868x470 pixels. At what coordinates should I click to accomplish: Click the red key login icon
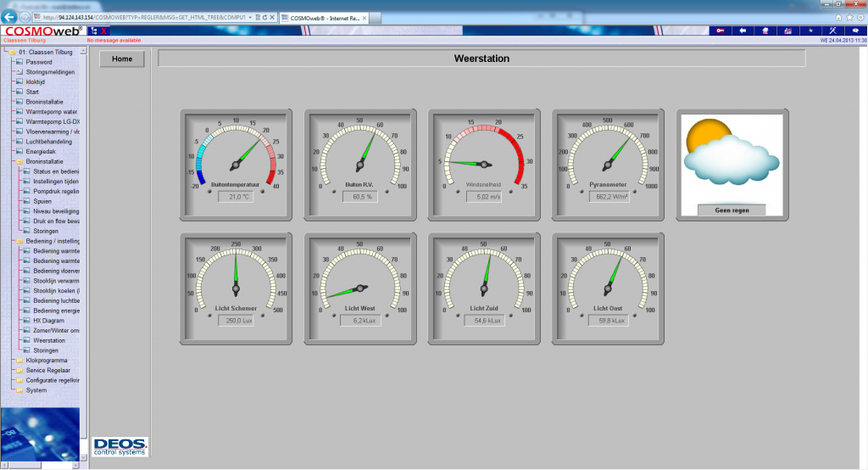pos(721,31)
